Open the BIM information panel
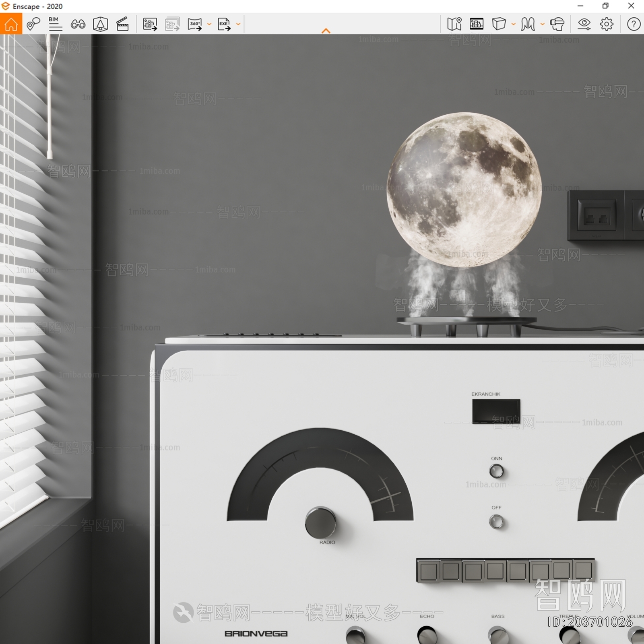This screenshot has width=644, height=644. [x=55, y=24]
